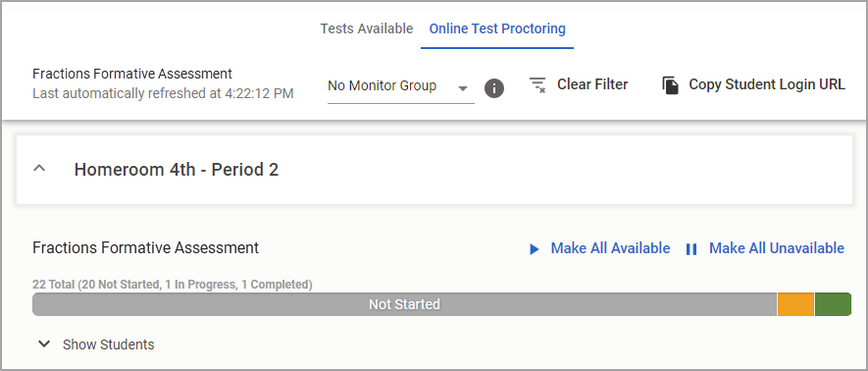The width and height of the screenshot is (868, 371).
Task: Switch to the Tests Available tab
Action: [x=367, y=28]
